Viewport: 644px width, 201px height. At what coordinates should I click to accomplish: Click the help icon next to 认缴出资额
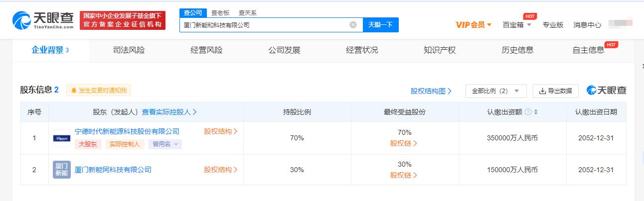pos(528,112)
